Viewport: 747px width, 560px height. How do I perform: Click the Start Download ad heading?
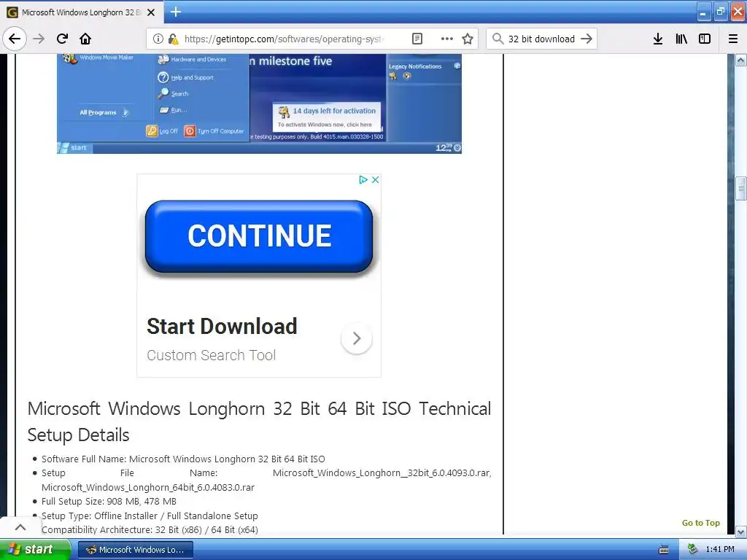coord(222,326)
